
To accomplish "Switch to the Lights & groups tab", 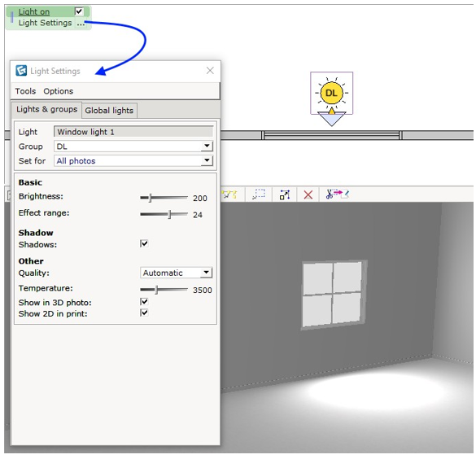I will 46,109.
